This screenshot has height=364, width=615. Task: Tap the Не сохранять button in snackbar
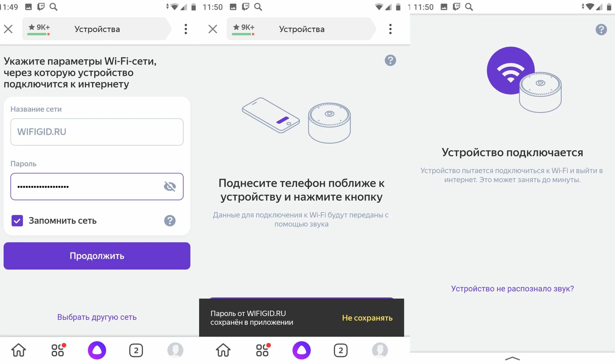367,317
